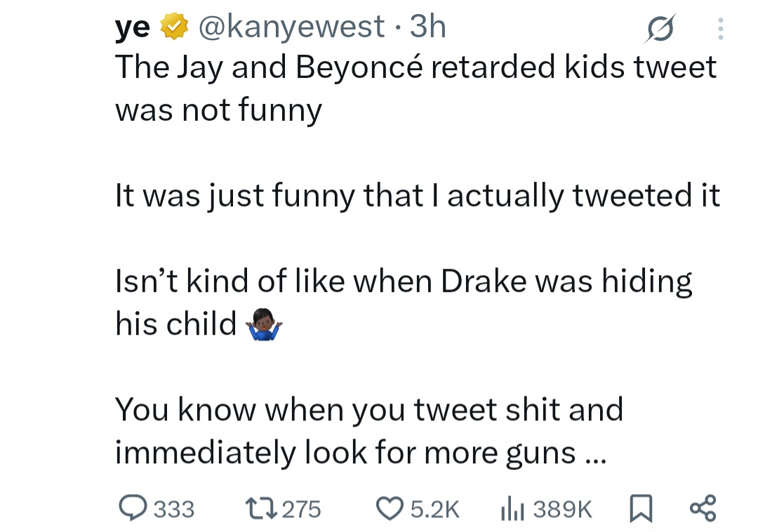Image resolution: width=758 pixels, height=532 pixels.
Task: Click the @kanyewest handle
Action: (x=291, y=27)
